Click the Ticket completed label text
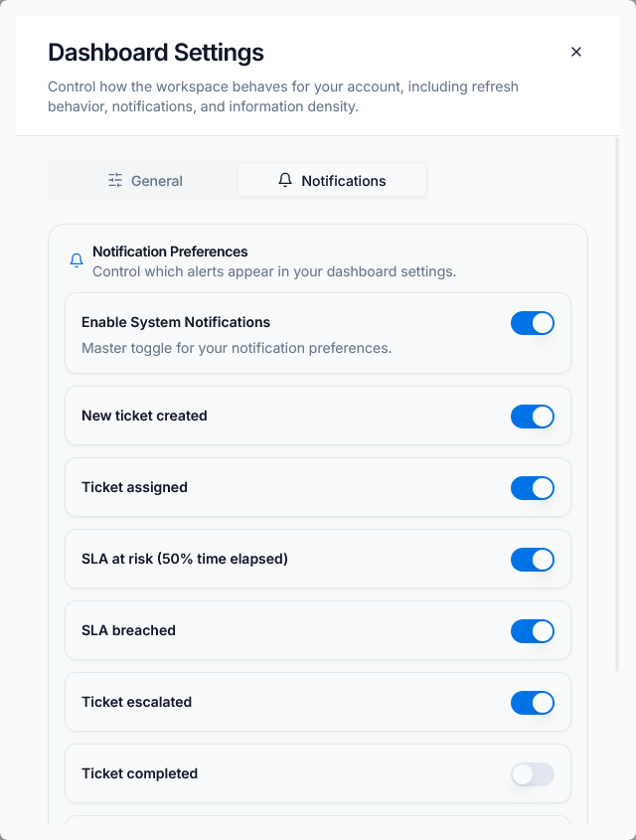The width and height of the screenshot is (636, 840). (x=139, y=773)
